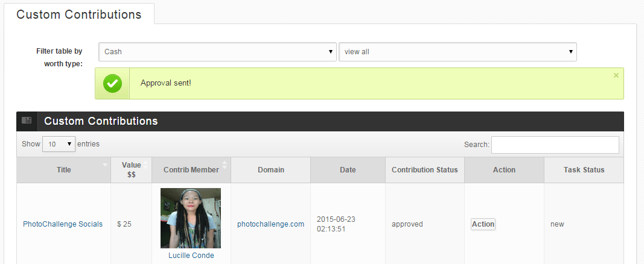644x264 pixels.
Task: Sort table by Contrib Member column
Action: click(x=191, y=170)
